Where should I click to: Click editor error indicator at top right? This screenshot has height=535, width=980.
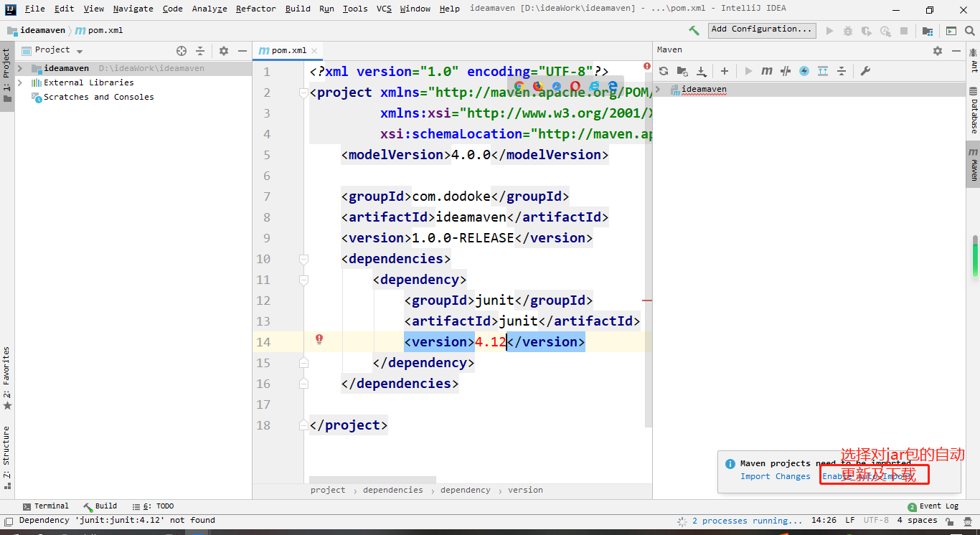647,66
